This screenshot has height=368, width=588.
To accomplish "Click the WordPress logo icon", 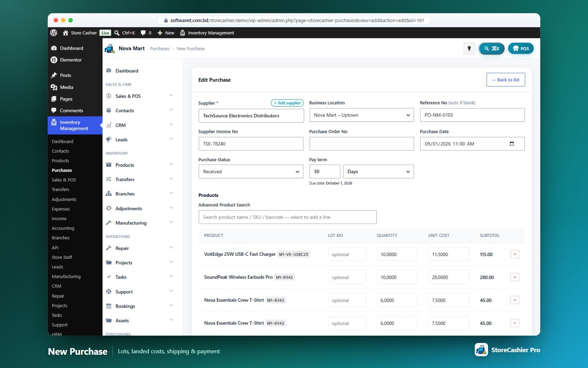I will click(54, 33).
